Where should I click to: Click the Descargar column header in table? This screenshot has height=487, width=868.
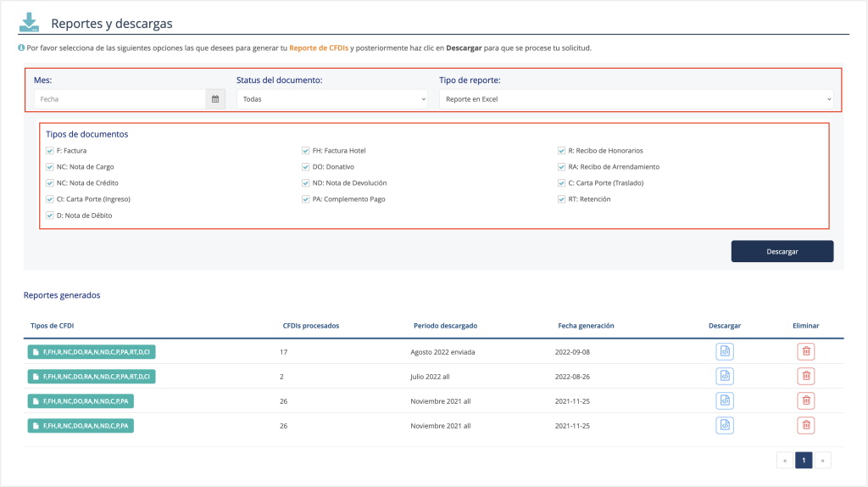[725, 326]
